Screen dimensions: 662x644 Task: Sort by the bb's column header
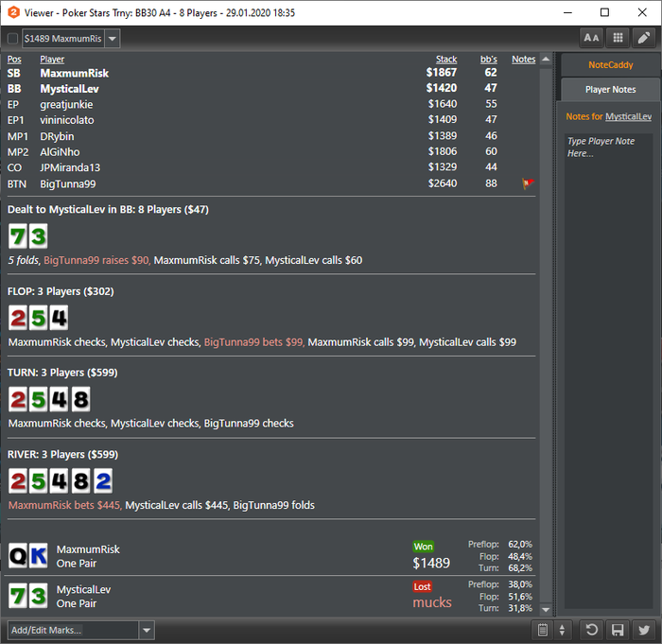click(x=489, y=60)
